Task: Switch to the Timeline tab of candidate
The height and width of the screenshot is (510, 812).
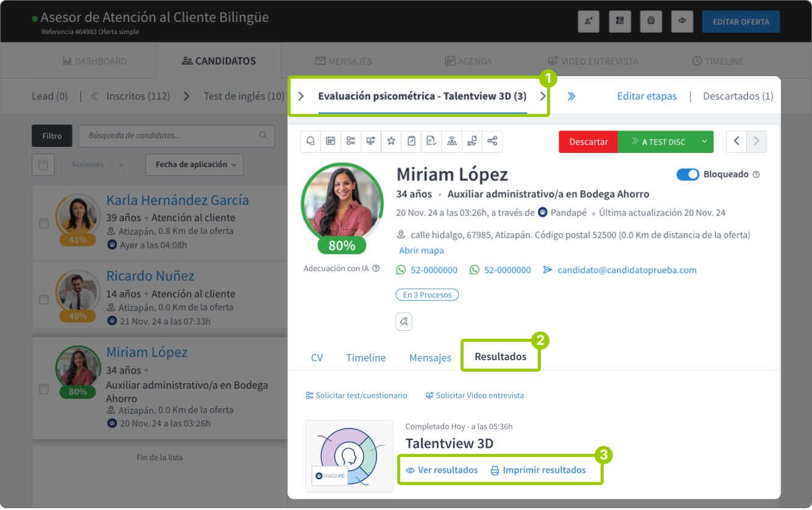Action: coord(365,358)
